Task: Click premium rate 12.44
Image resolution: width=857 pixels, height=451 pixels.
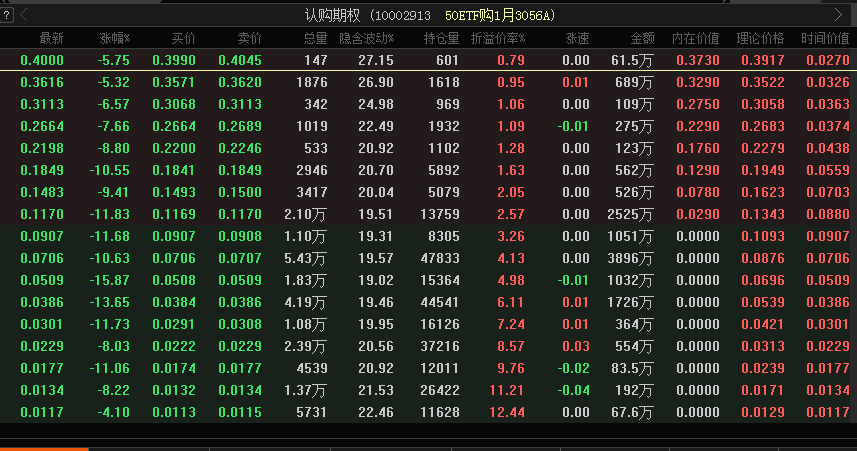Action: (507, 412)
